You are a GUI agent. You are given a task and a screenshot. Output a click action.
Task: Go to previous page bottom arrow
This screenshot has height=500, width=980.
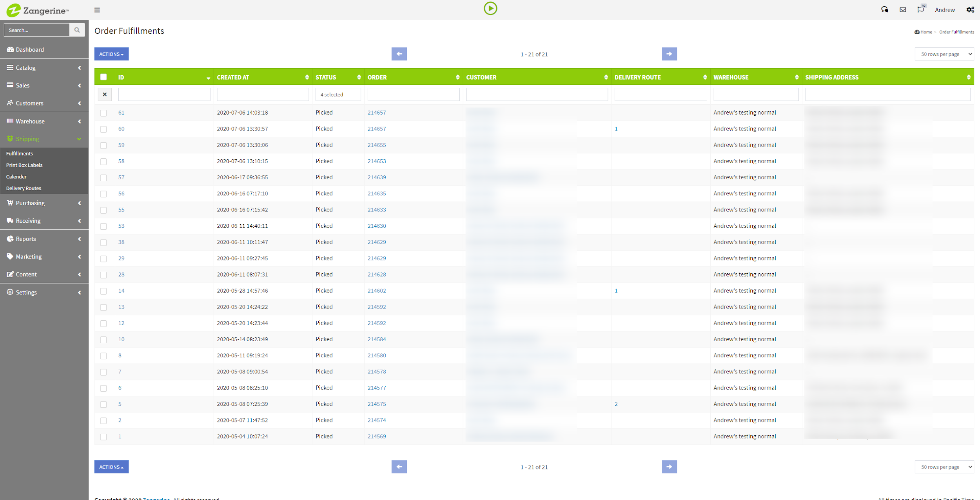pyautogui.click(x=399, y=467)
